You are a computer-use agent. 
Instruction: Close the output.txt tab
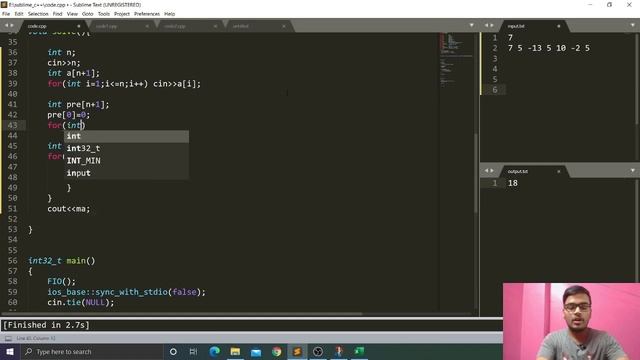pyautogui.click(x=559, y=171)
